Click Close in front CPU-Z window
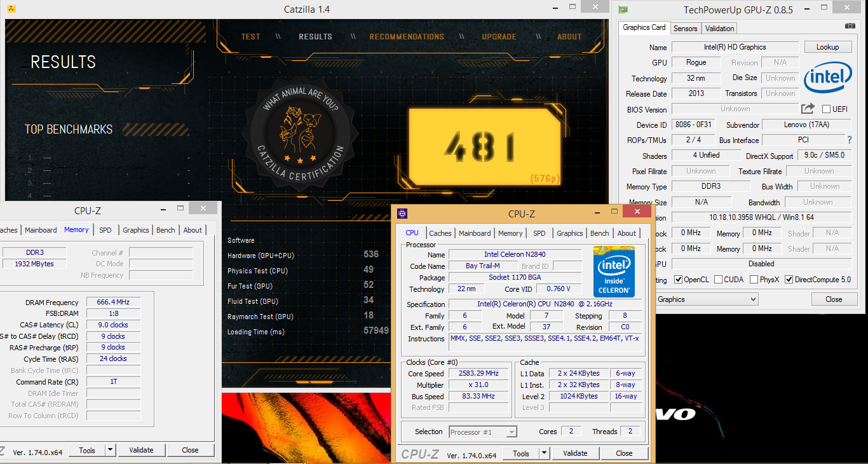 (x=625, y=453)
